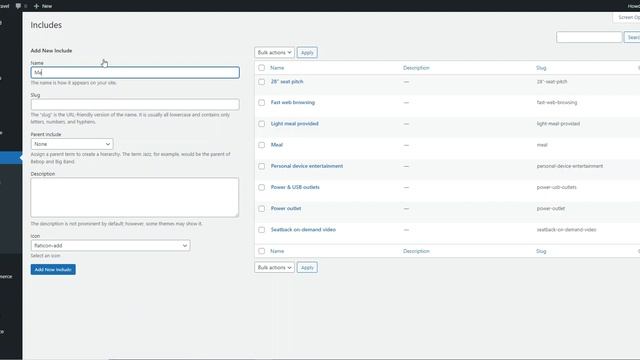Open the Power outlet include
The image size is (640, 360).
286,209
